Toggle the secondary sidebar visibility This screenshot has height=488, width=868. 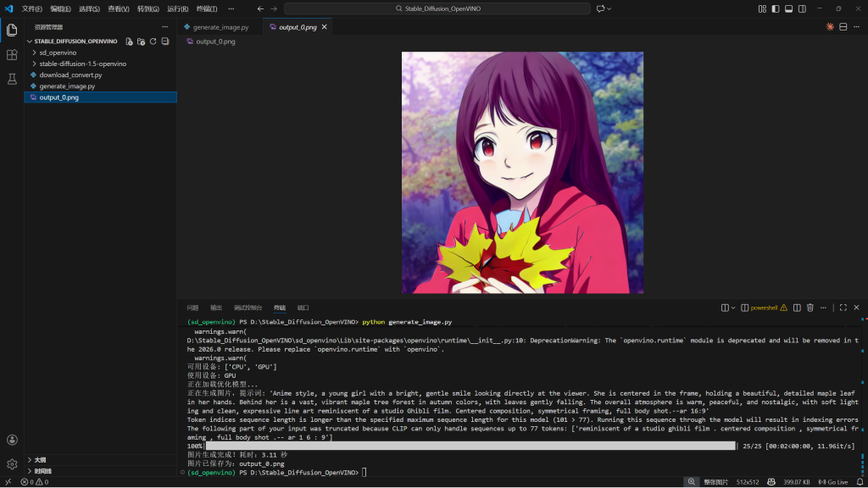point(802,8)
